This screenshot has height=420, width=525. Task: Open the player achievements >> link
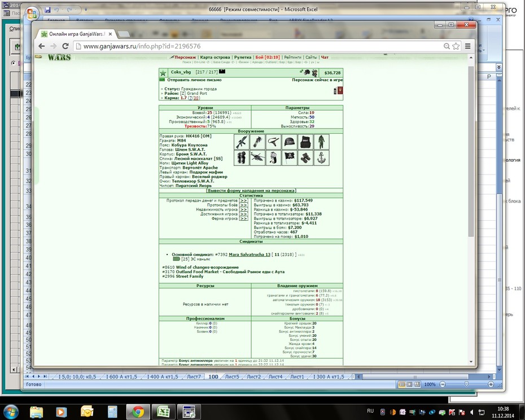(243, 214)
